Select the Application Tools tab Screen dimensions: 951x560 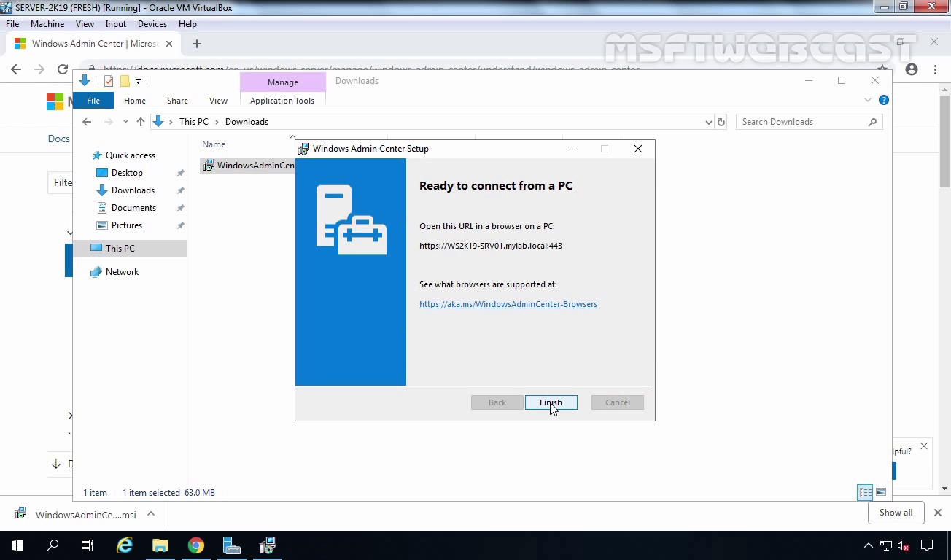(x=282, y=101)
